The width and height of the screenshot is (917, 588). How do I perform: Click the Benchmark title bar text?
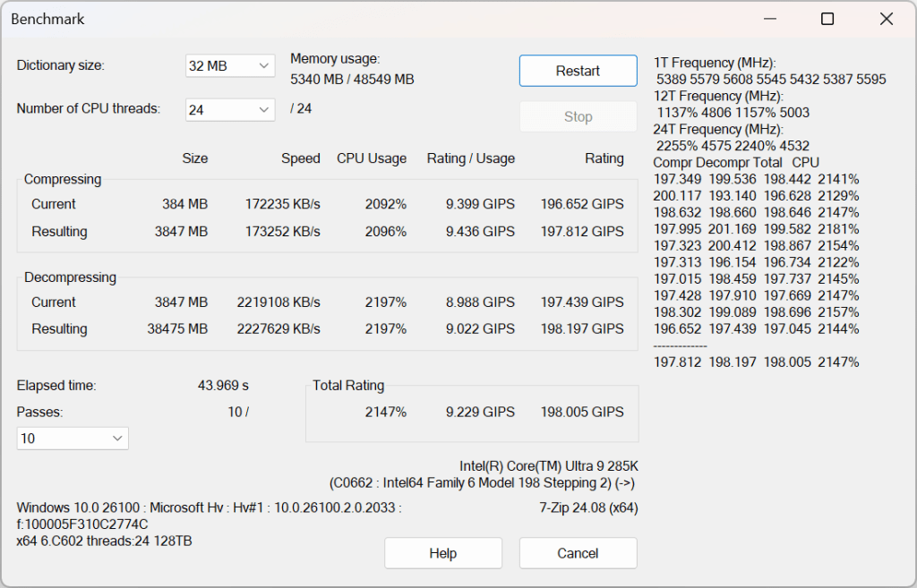[x=47, y=19]
